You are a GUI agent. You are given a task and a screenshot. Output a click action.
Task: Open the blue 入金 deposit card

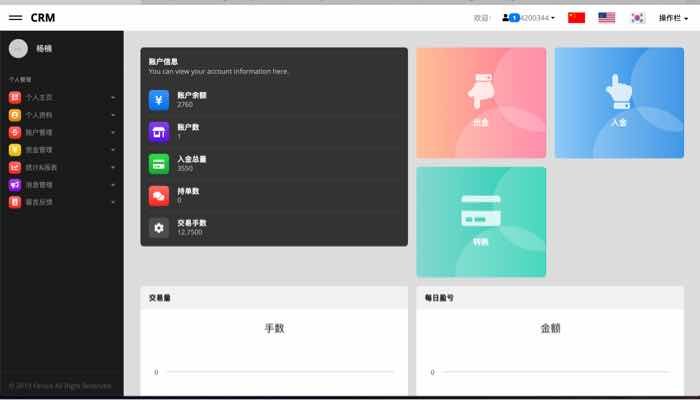tap(619, 103)
